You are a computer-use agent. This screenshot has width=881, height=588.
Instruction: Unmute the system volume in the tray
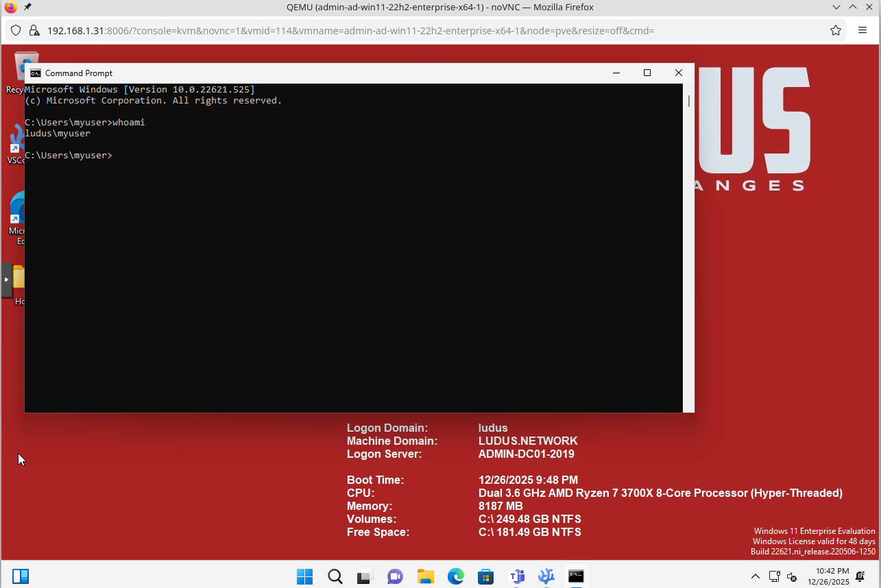coord(793,576)
